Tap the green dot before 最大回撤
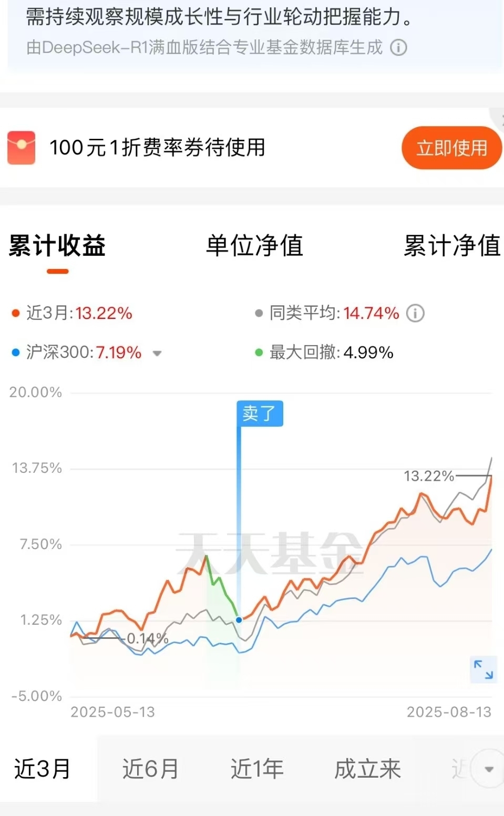 tap(259, 353)
